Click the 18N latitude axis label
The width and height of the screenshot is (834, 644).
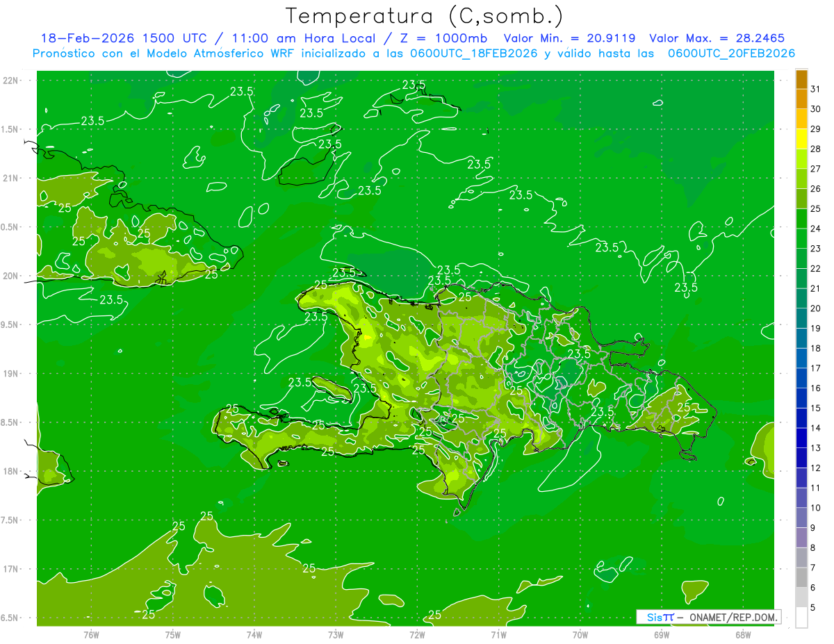[x=11, y=471]
